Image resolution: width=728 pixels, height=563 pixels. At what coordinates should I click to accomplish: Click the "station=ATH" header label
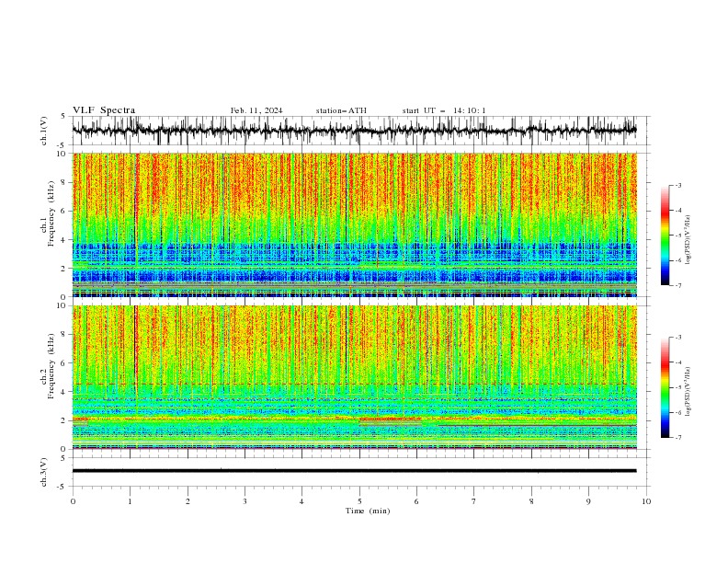pos(341,110)
